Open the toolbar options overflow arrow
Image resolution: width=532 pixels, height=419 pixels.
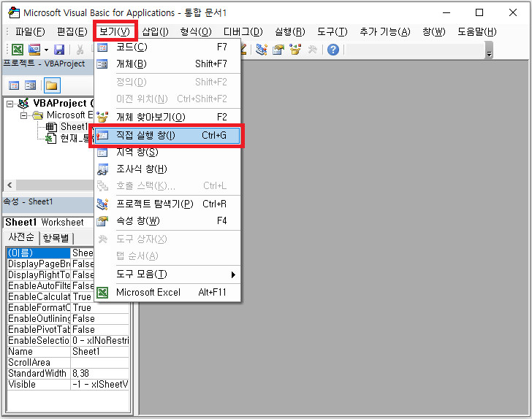point(489,50)
